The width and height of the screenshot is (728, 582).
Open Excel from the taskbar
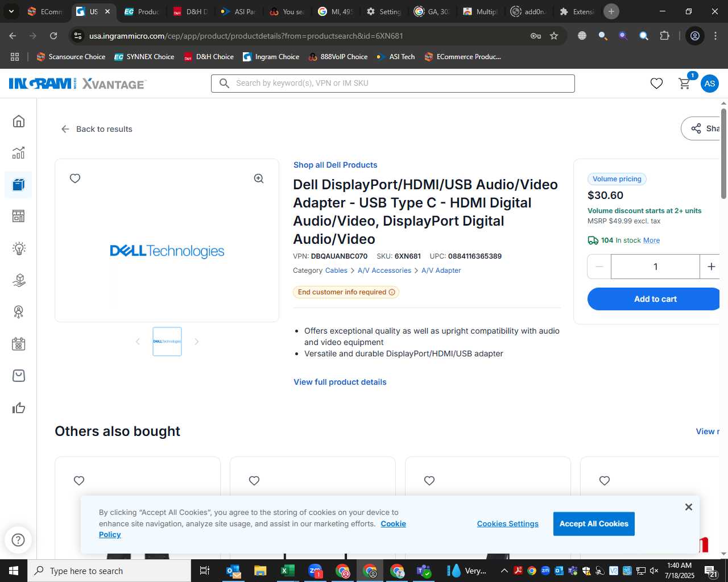click(288, 571)
